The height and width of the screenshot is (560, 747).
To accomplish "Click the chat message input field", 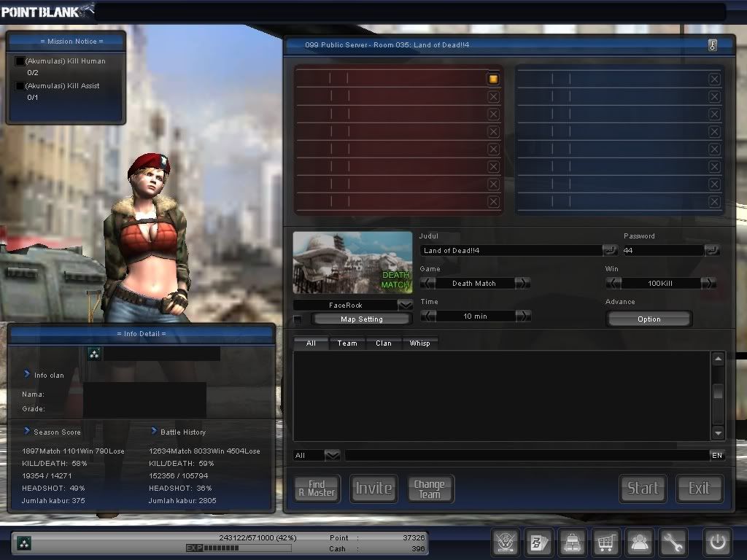I will (527, 456).
